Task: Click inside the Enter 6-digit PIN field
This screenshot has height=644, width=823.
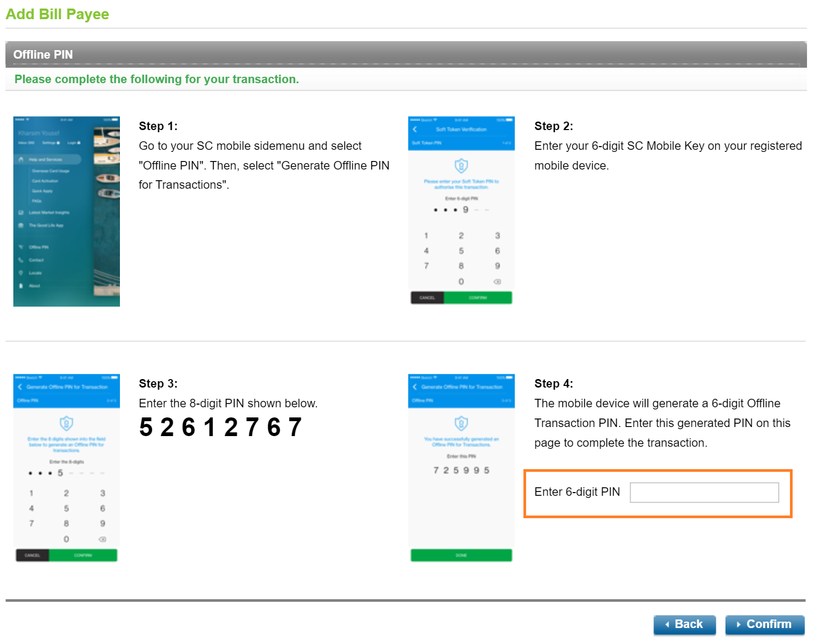Action: (x=704, y=492)
